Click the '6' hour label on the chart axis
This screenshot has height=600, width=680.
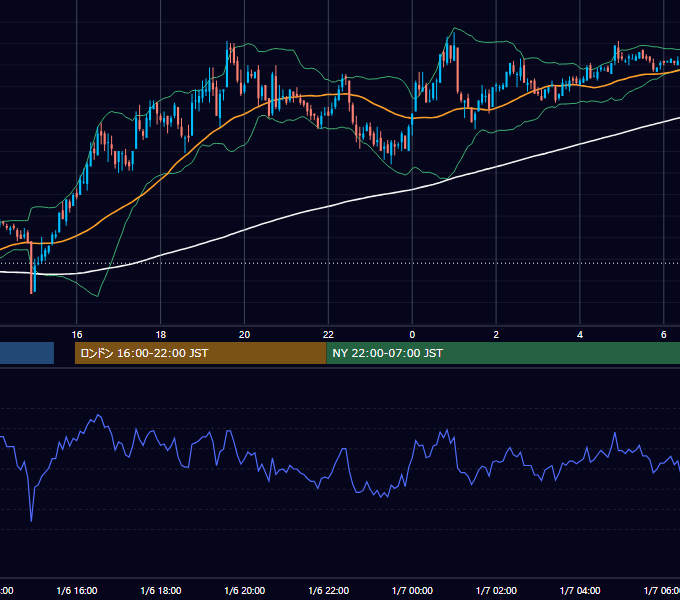(664, 334)
